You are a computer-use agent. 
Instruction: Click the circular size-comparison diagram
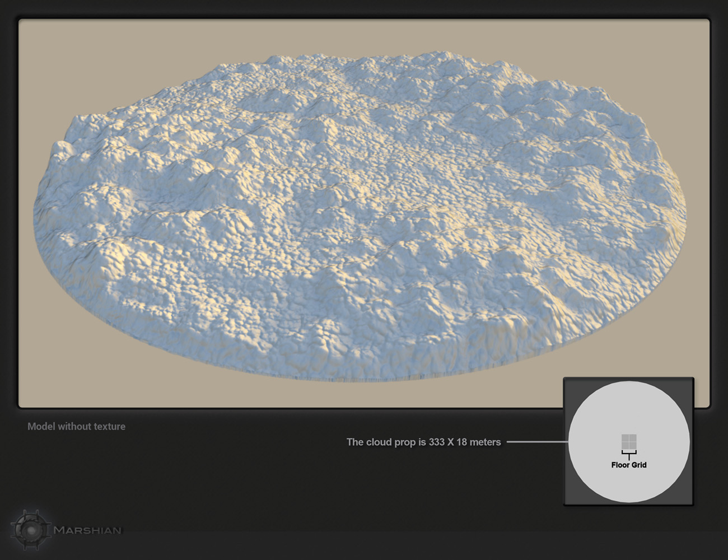click(629, 442)
